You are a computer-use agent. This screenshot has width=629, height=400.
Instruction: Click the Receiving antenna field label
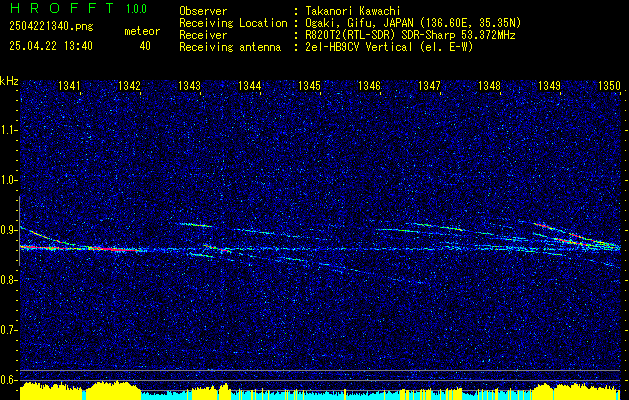tap(230, 47)
